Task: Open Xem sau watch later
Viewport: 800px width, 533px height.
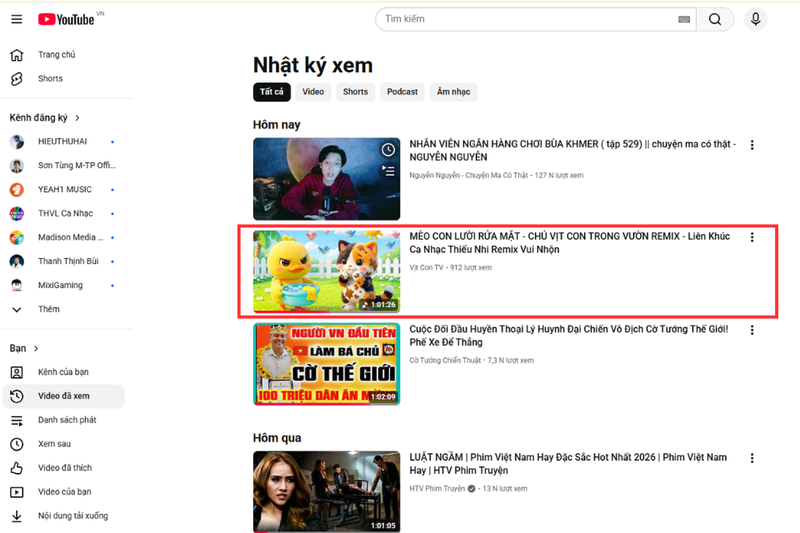Action: (x=64, y=444)
